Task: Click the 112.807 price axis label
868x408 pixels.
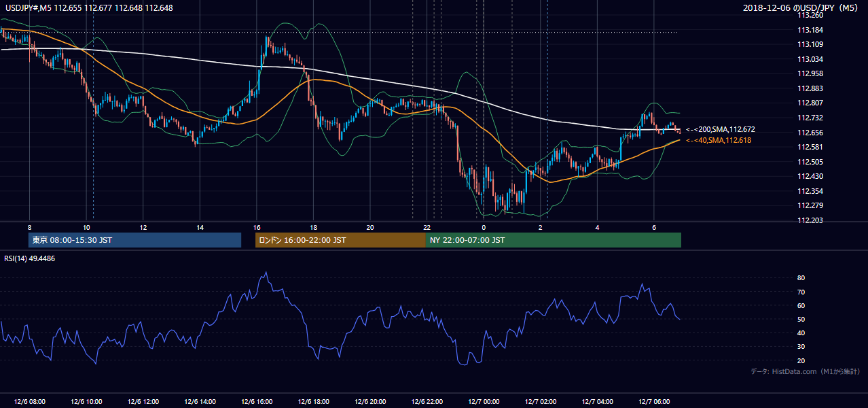Action: [810, 103]
